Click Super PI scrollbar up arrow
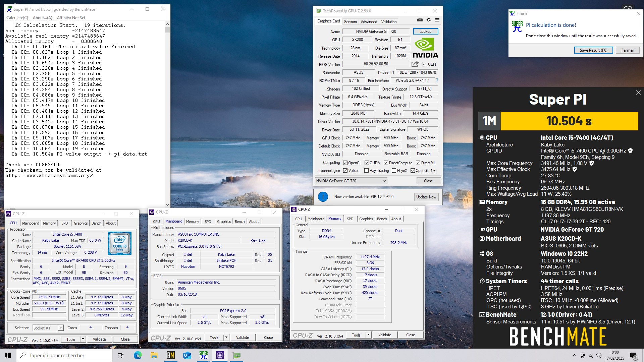This screenshot has height=362, width=644. coord(167,24)
